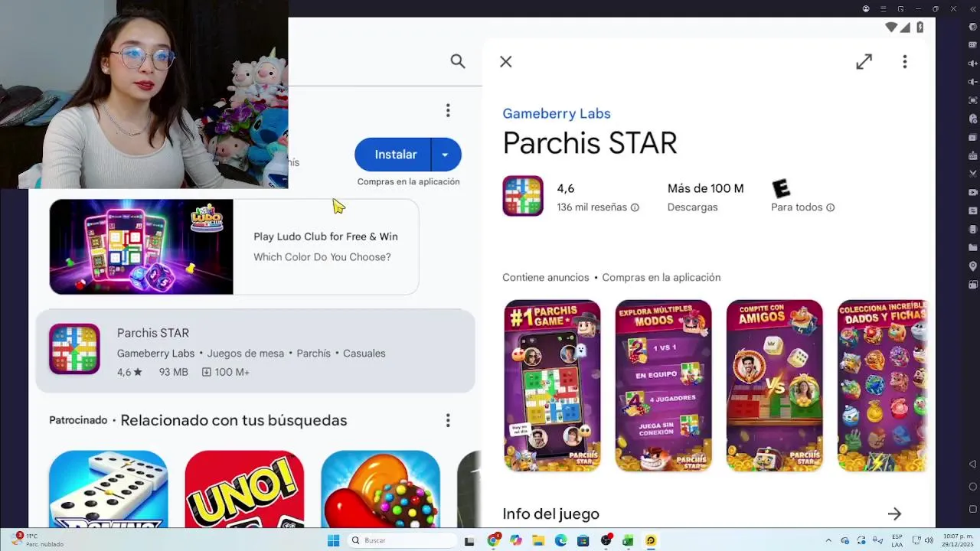Click the emulator fullscreen icon in sidebar
Screen dimensions: 980x551
973,100
